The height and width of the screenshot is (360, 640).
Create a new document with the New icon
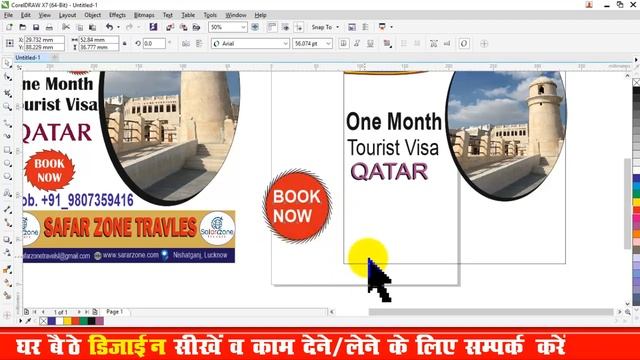click(x=9, y=27)
